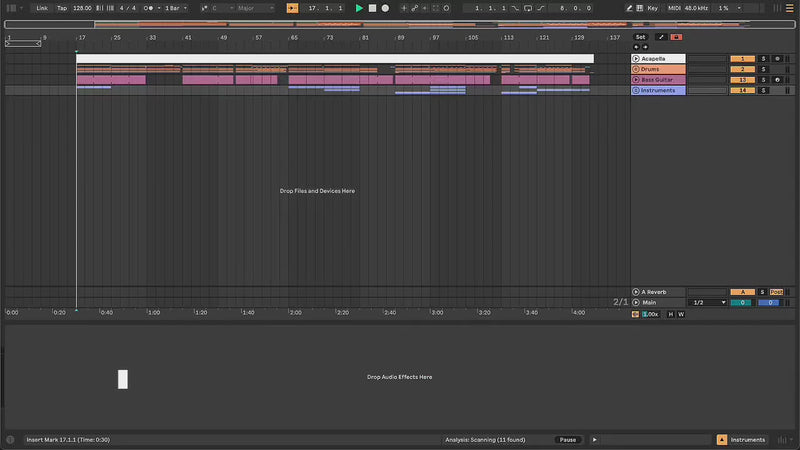Open the Major scale dropdown

[249, 8]
